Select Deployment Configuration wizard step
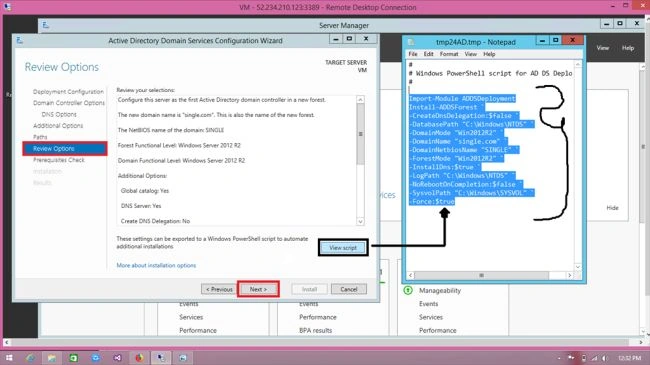 click(68, 92)
